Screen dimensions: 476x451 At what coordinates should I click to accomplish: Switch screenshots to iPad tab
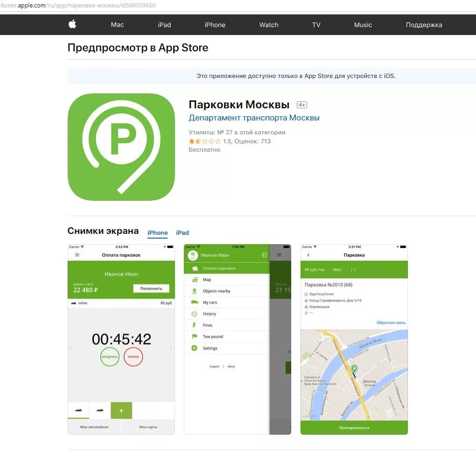[x=182, y=233]
